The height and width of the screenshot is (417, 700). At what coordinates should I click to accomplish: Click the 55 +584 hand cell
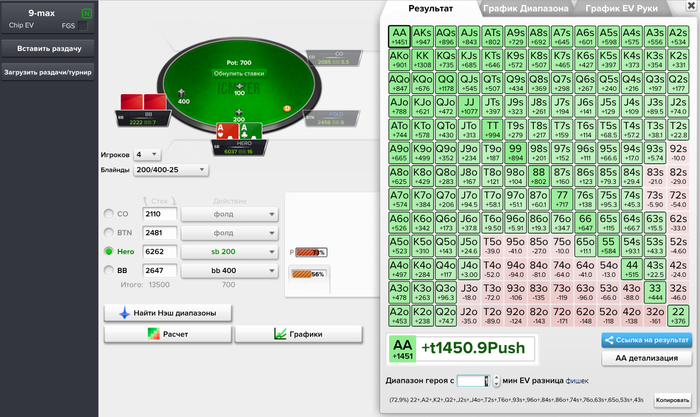coord(608,246)
